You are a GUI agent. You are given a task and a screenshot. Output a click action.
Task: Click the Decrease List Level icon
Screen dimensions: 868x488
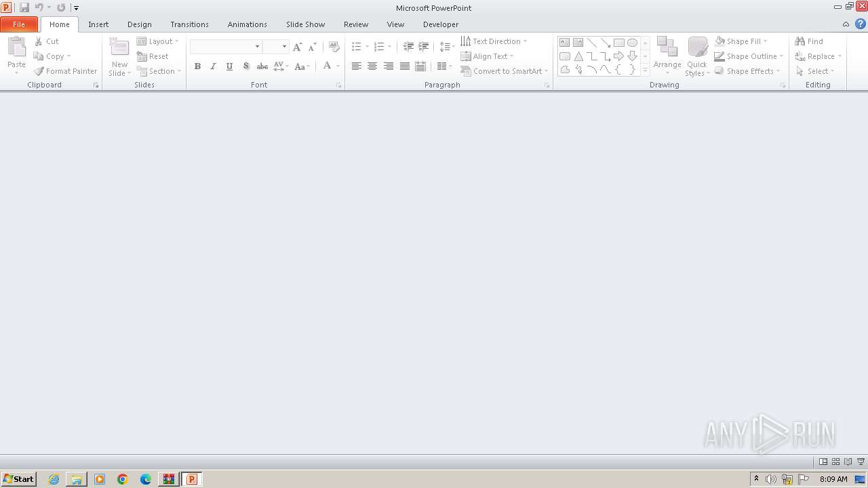tap(408, 47)
